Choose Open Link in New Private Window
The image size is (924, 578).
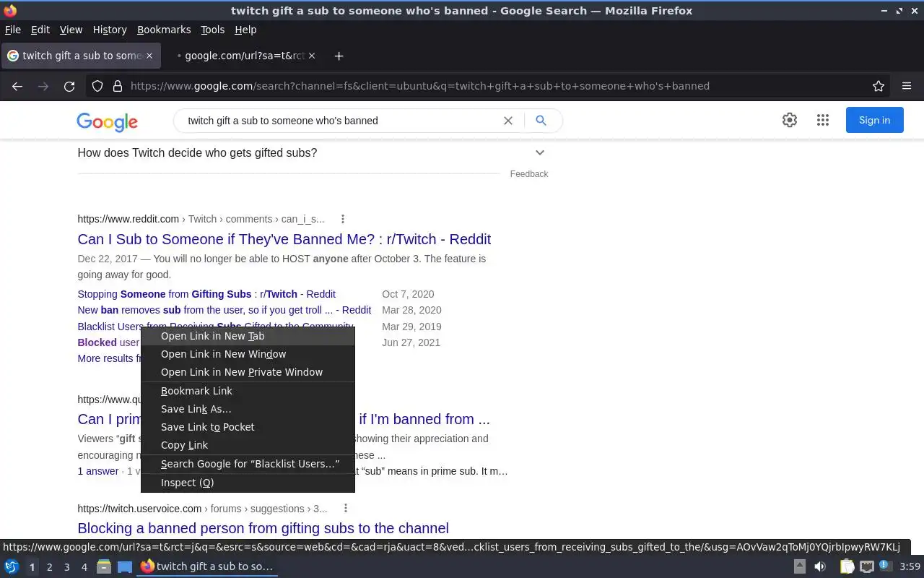[248, 372]
